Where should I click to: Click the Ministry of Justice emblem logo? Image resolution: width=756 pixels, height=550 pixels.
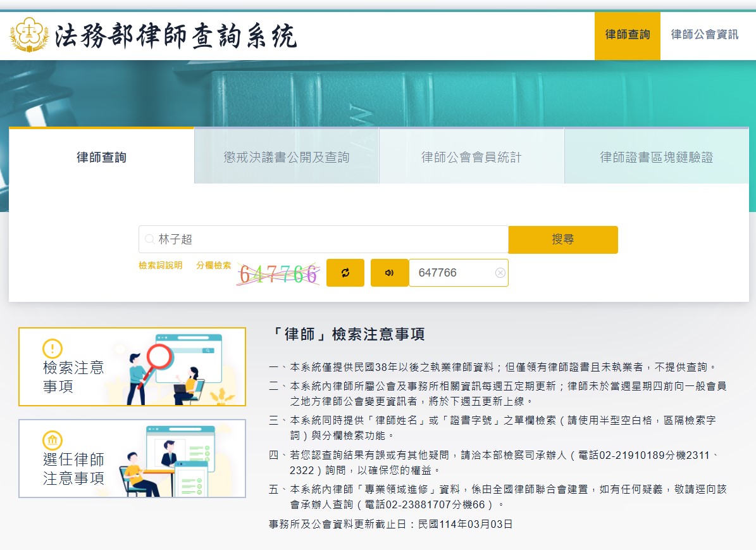point(29,35)
